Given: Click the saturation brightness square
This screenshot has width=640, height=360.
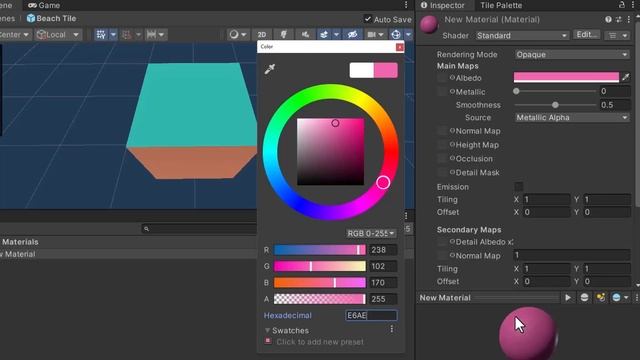Looking at the screenshot, I should (x=331, y=152).
